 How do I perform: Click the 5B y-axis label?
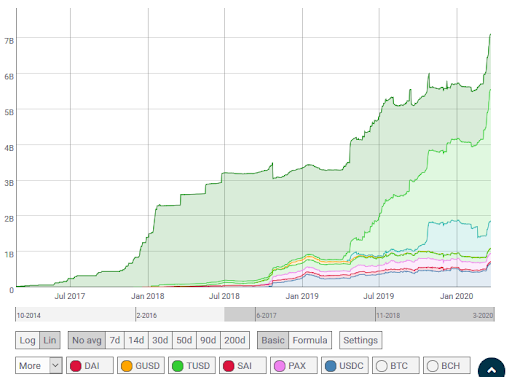coord(9,112)
